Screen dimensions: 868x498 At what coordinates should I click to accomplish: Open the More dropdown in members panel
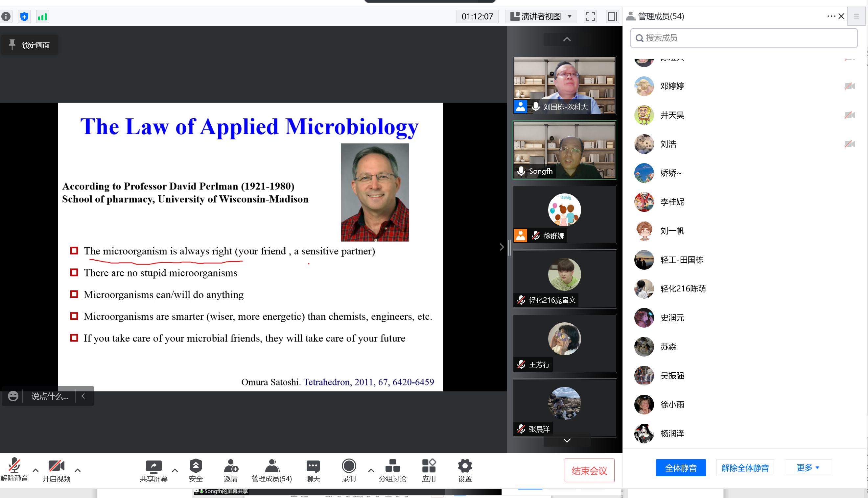[808, 467]
